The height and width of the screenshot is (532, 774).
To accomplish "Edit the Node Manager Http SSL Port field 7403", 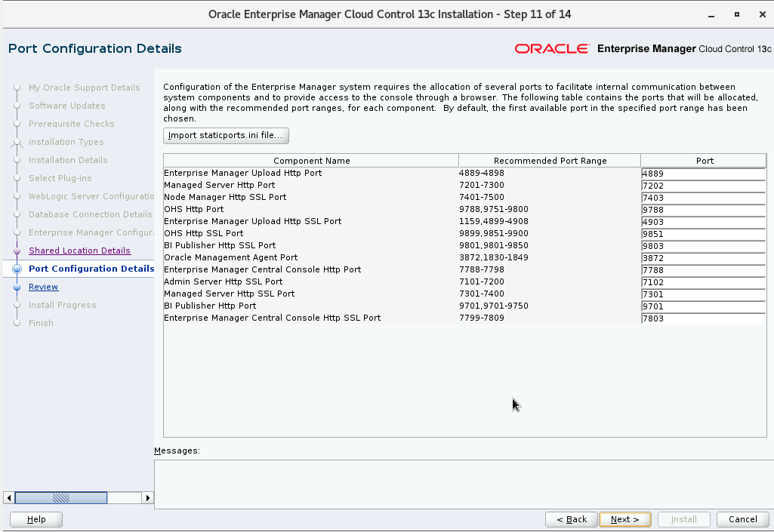I will [704, 198].
